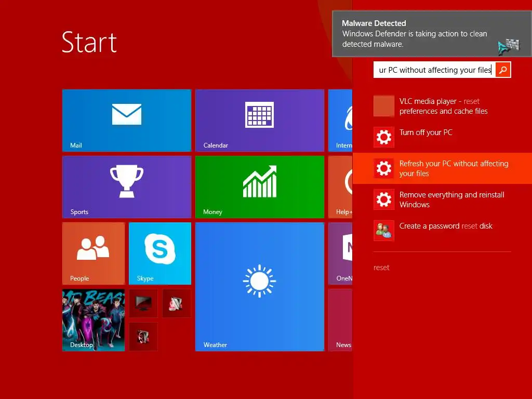Open the Help+Tips tile
This screenshot has height=399, width=532.
tap(340, 187)
